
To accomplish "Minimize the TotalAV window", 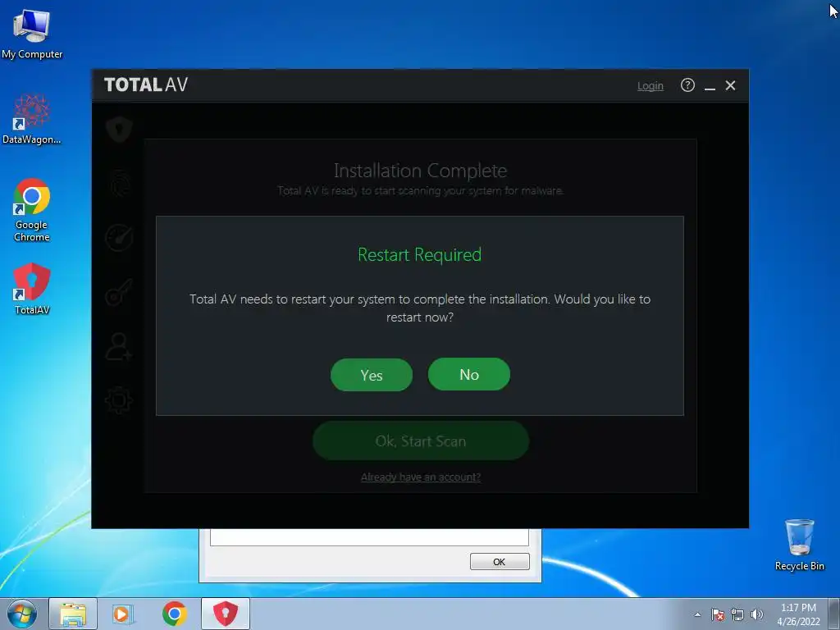I will (710, 85).
